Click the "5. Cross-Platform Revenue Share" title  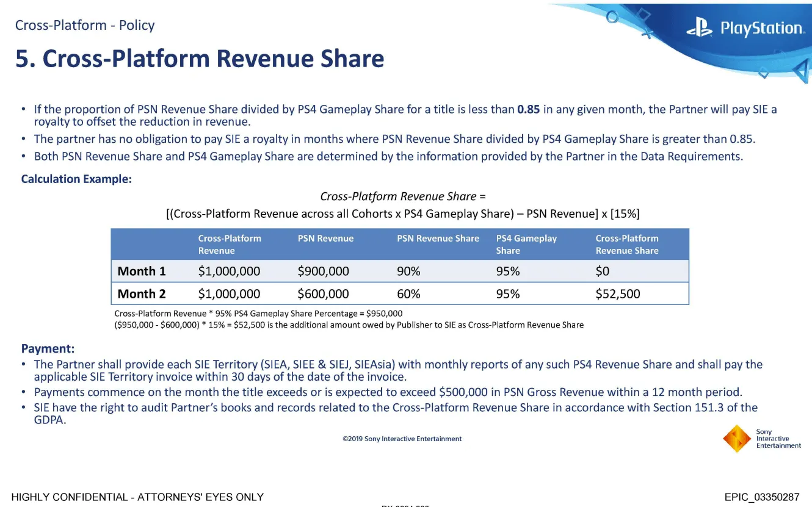point(200,59)
